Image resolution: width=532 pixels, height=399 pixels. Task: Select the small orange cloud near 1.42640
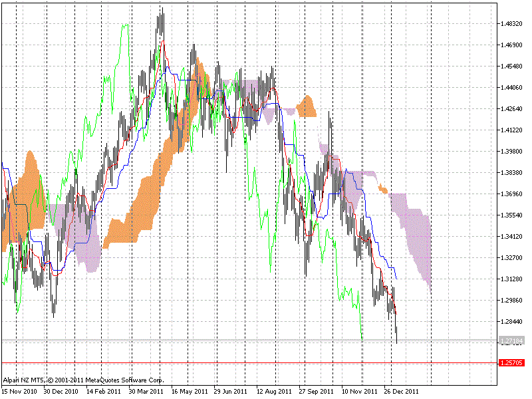[x=307, y=106]
